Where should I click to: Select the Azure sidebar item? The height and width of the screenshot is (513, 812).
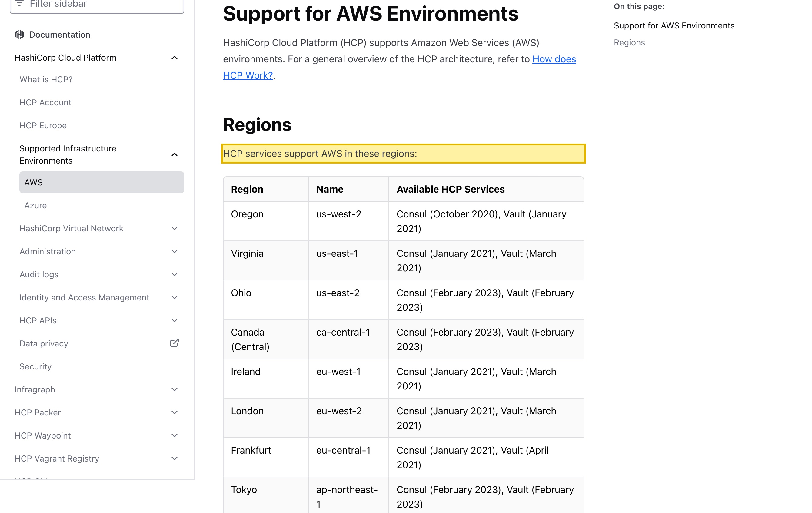(35, 205)
